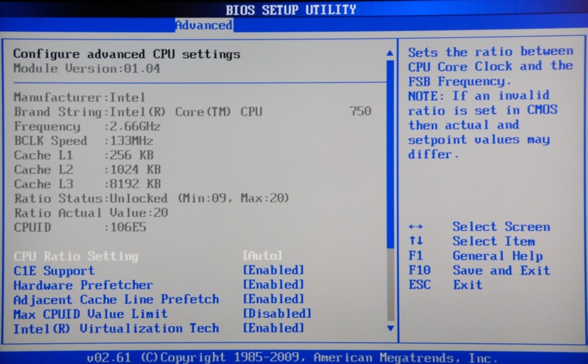Click the Module Version:01.04 text
The width and height of the screenshot is (588, 364).
(87, 68)
